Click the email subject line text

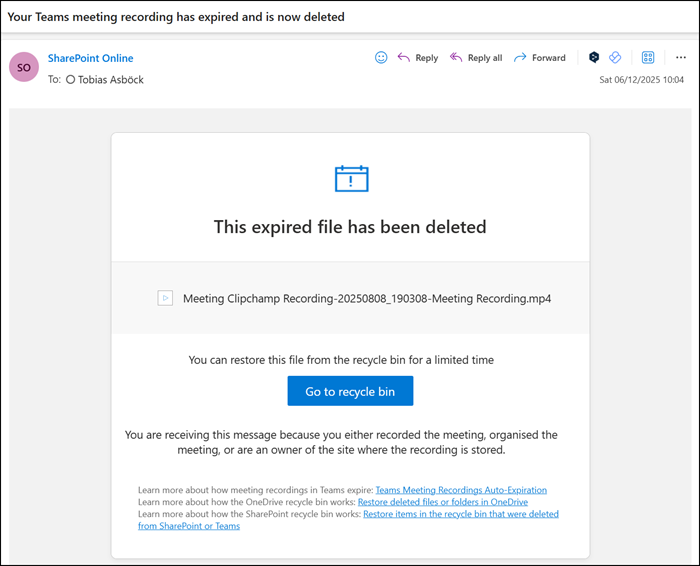pos(176,17)
